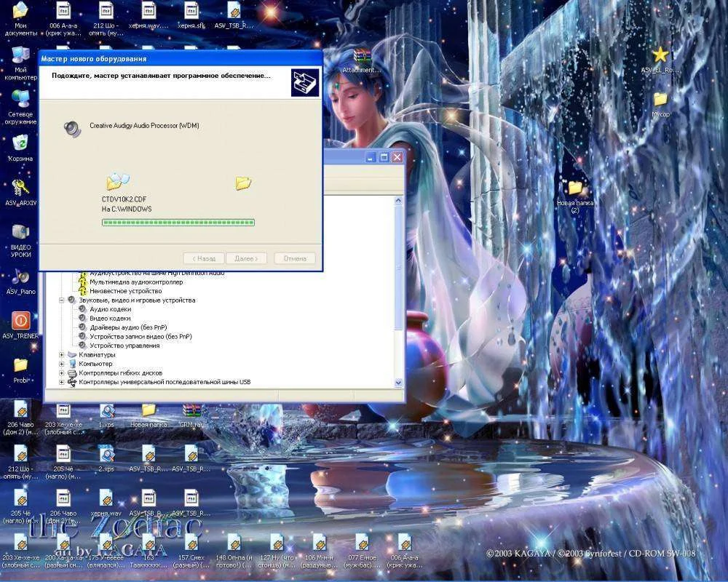The image size is (728, 582).
Task: Maximize the Device Manager window behind wizard
Action: pyautogui.click(x=384, y=157)
